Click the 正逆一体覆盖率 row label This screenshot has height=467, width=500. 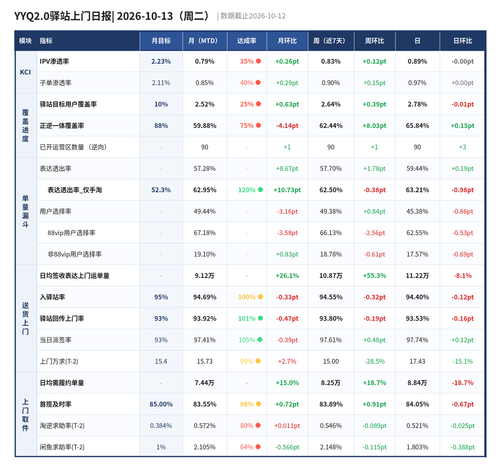pos(62,126)
